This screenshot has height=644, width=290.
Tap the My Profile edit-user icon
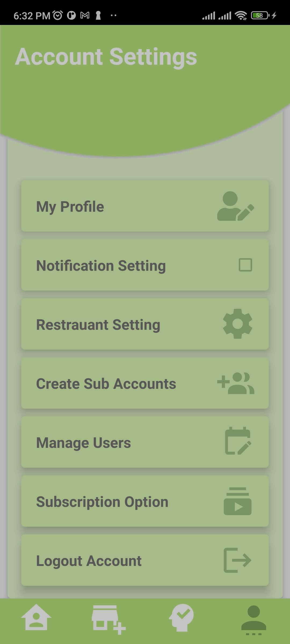point(235,206)
